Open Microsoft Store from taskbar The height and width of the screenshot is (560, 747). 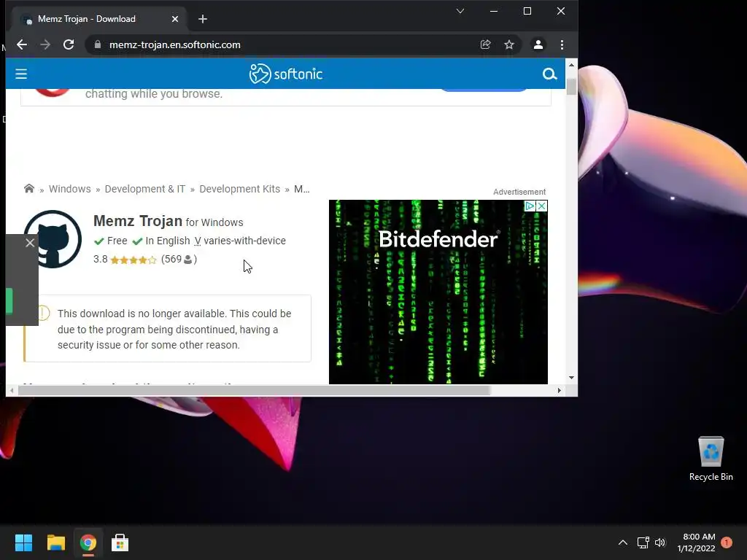coord(120,542)
